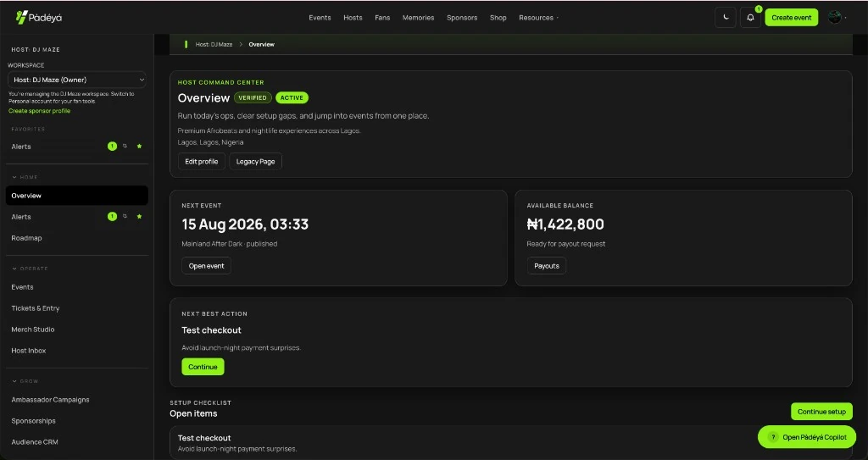Expand the Resources dropdown menu

(538, 18)
